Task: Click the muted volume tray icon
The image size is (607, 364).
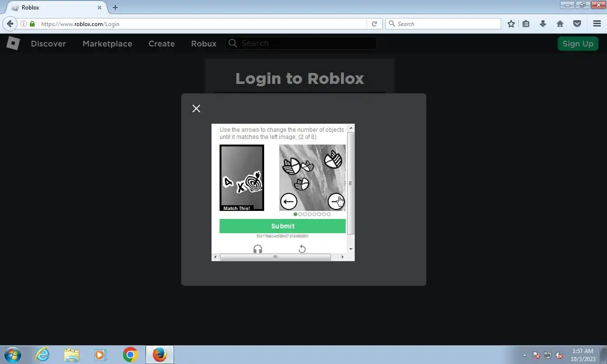Action: (559, 355)
